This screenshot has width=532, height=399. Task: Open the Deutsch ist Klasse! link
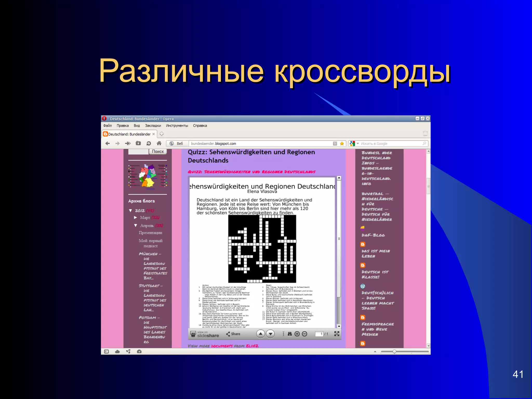pos(375,274)
